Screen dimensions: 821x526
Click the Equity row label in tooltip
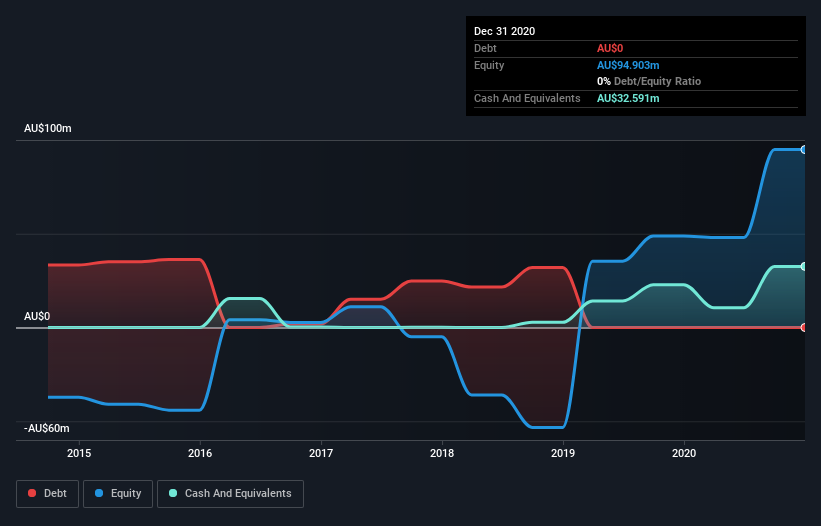(x=489, y=65)
